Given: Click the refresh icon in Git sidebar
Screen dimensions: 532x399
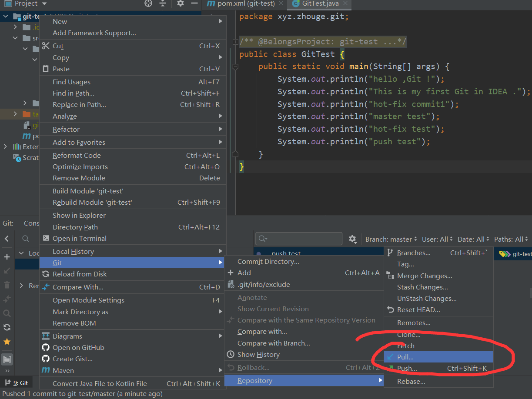Looking at the screenshot, I should [x=7, y=327].
